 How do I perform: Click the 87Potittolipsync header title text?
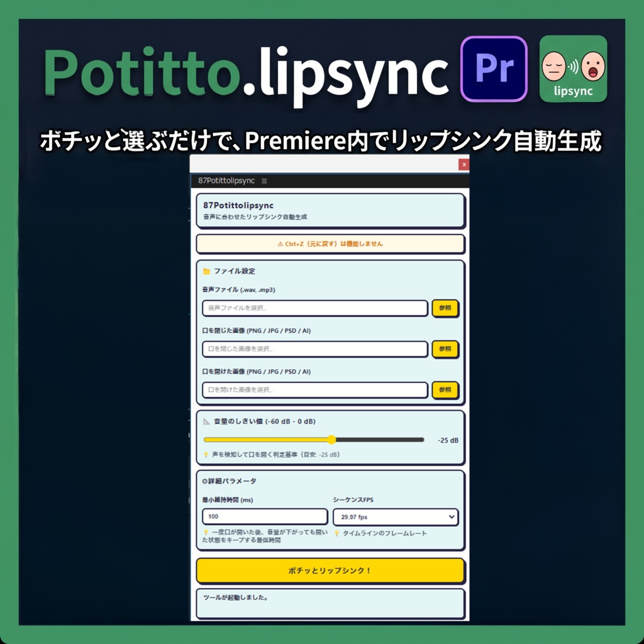[238, 206]
